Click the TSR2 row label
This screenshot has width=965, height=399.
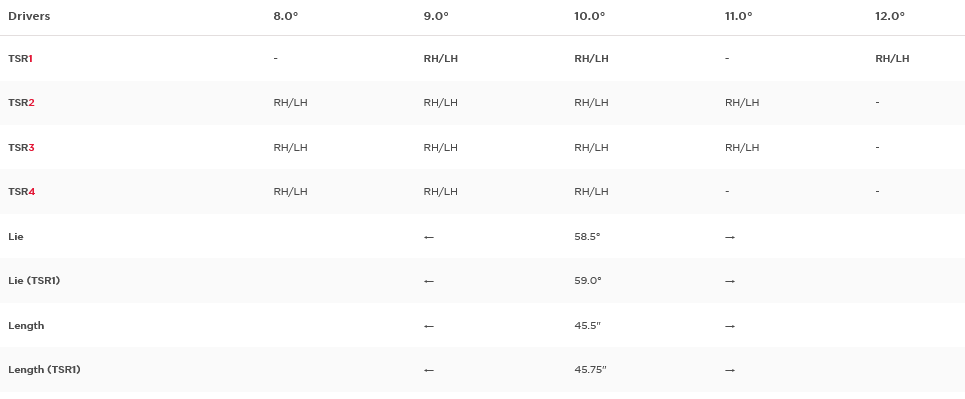[21, 103]
